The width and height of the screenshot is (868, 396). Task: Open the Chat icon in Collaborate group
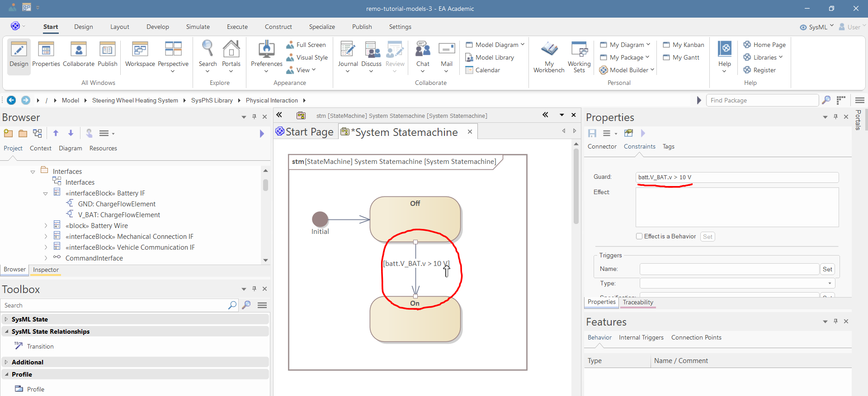(423, 49)
